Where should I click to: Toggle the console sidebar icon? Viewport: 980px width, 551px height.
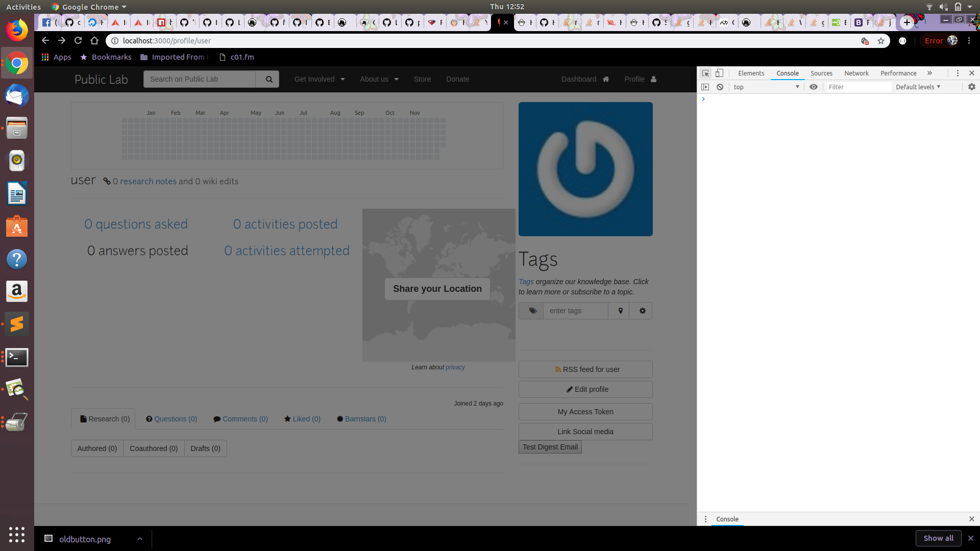705,87
